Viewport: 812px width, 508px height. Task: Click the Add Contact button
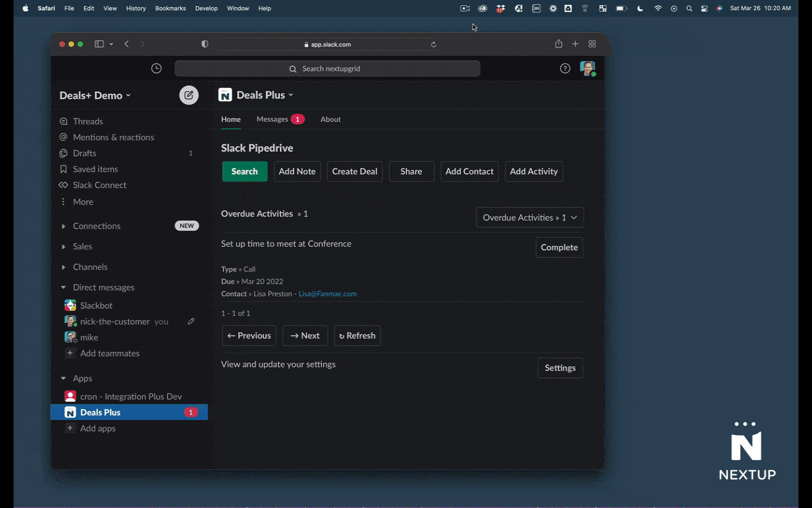point(469,171)
